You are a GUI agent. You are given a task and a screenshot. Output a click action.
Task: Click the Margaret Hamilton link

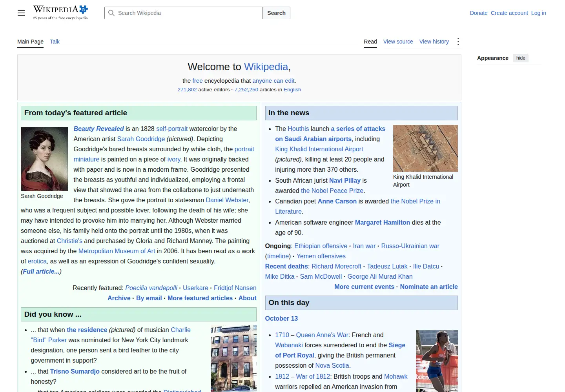tap(382, 222)
